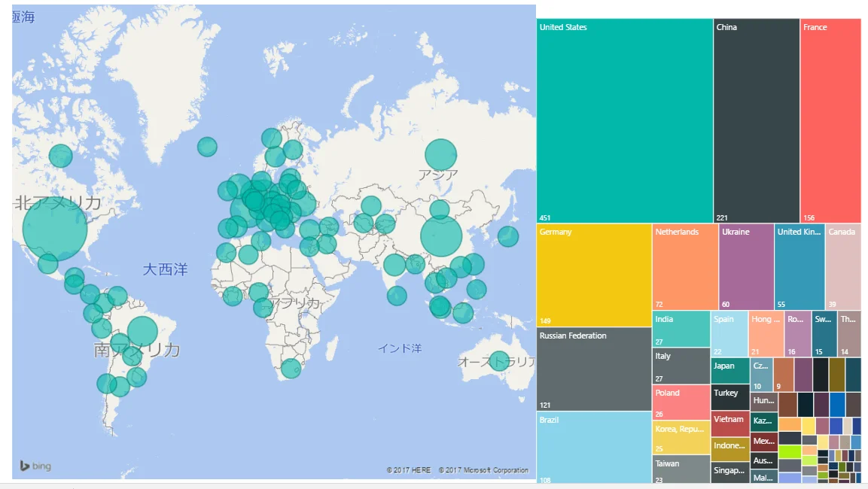Select the Vietnam treemap tile
Image resolution: width=868 pixels, height=489 pixels.
(730, 424)
